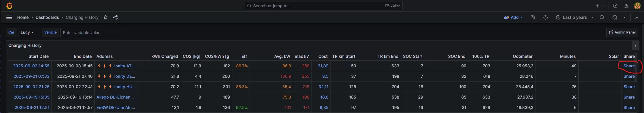Sort by Minutes column header
This screenshot has height=113, width=644.
pyautogui.click(x=568, y=56)
